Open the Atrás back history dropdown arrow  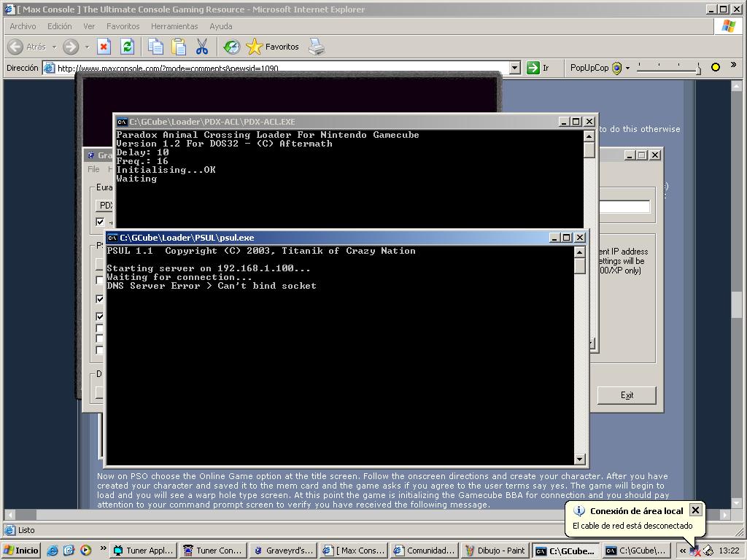(x=54, y=47)
